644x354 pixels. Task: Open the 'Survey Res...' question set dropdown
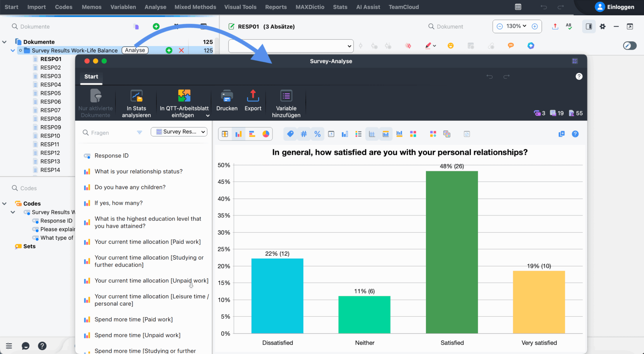[x=179, y=132]
